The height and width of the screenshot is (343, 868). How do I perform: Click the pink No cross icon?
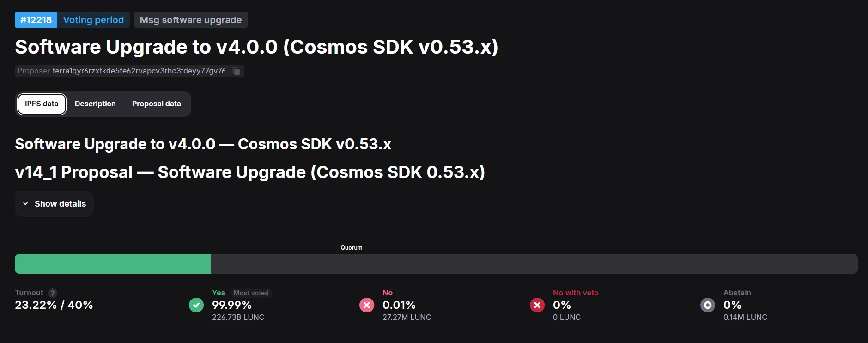click(367, 305)
